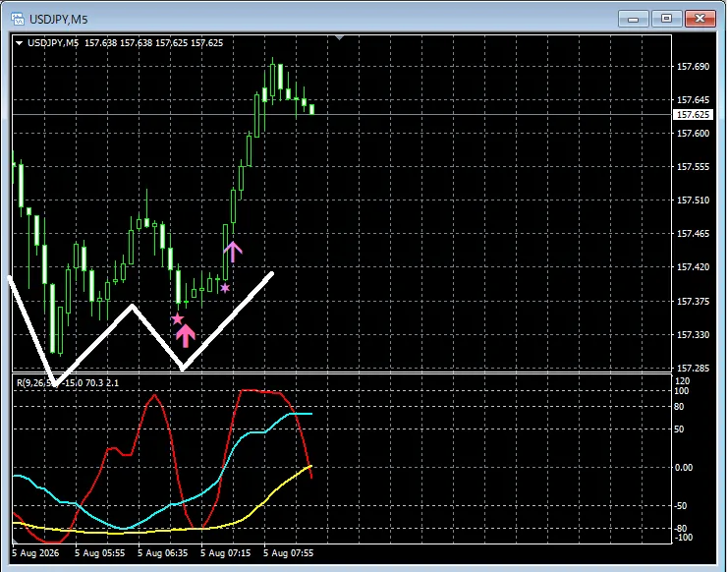Select indicator scale value -100
This screenshot has height=572, width=728.
tap(683, 538)
